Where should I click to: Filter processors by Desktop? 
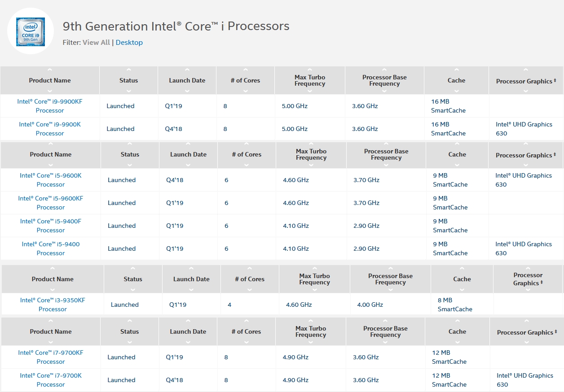pos(129,42)
